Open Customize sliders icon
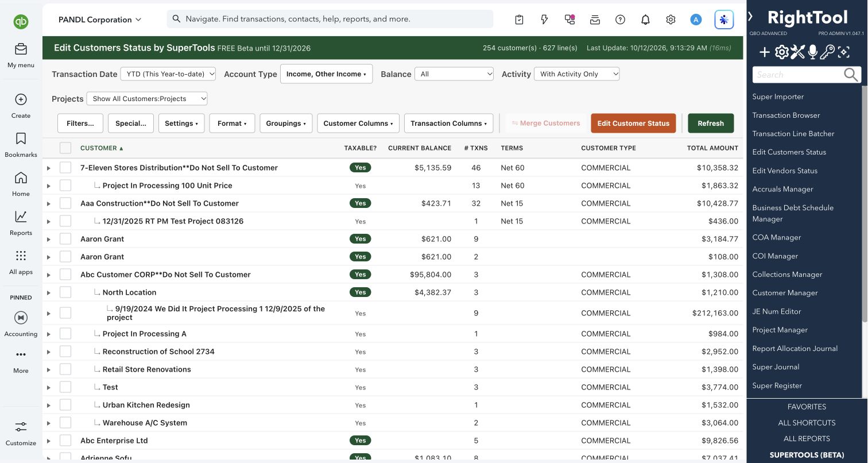 (x=21, y=427)
